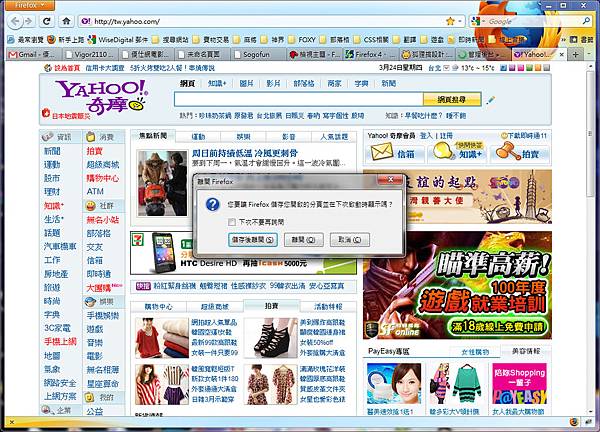The image size is (600, 432).
Task: Tick the 下次不要再詢問 checkbox
Action: coord(232,222)
